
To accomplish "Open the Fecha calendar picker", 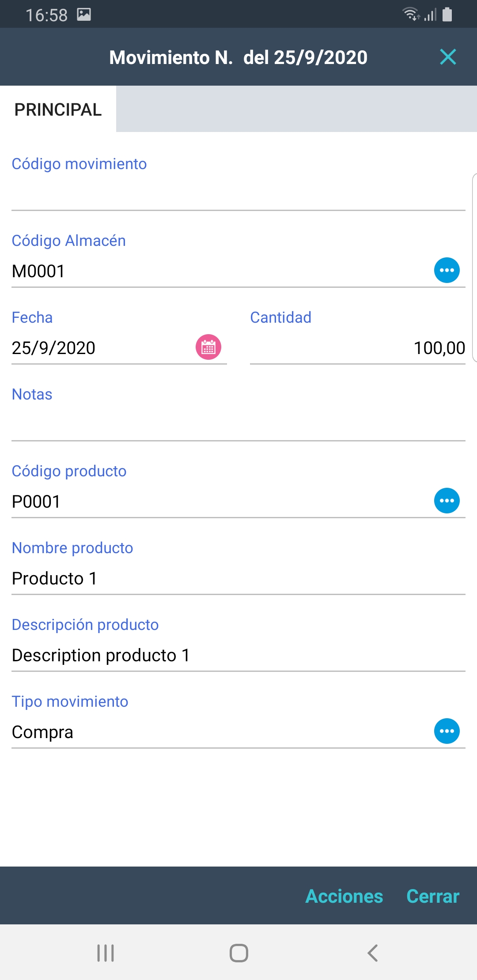I will pyautogui.click(x=208, y=347).
